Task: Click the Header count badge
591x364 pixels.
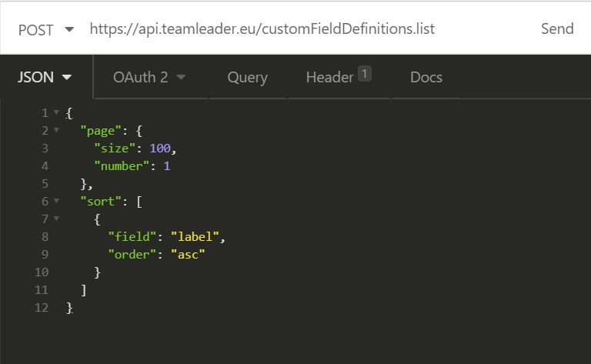Action: point(365,73)
